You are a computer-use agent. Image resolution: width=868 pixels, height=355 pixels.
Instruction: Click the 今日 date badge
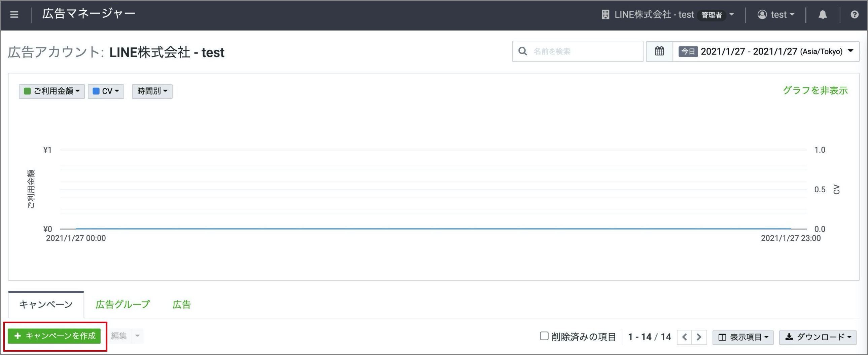(688, 51)
